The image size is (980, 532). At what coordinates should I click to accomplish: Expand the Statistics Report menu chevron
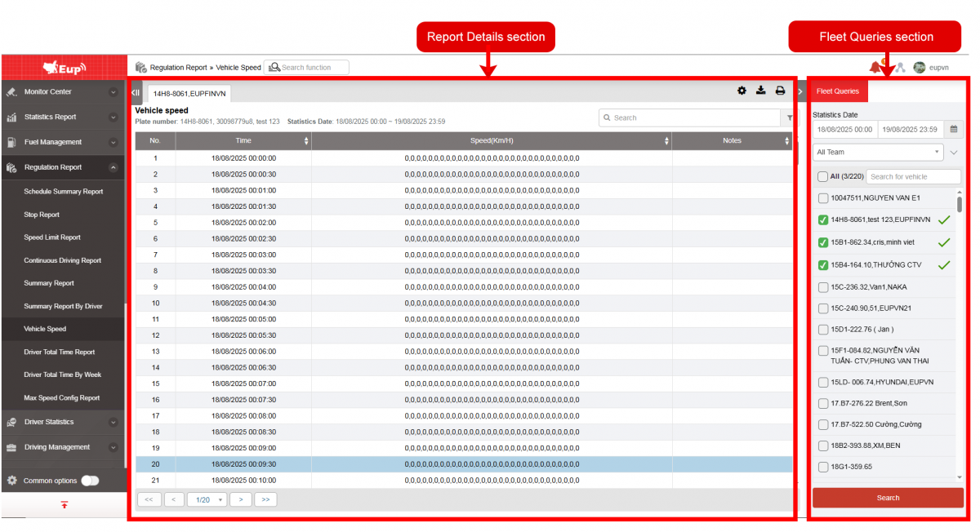(x=113, y=117)
